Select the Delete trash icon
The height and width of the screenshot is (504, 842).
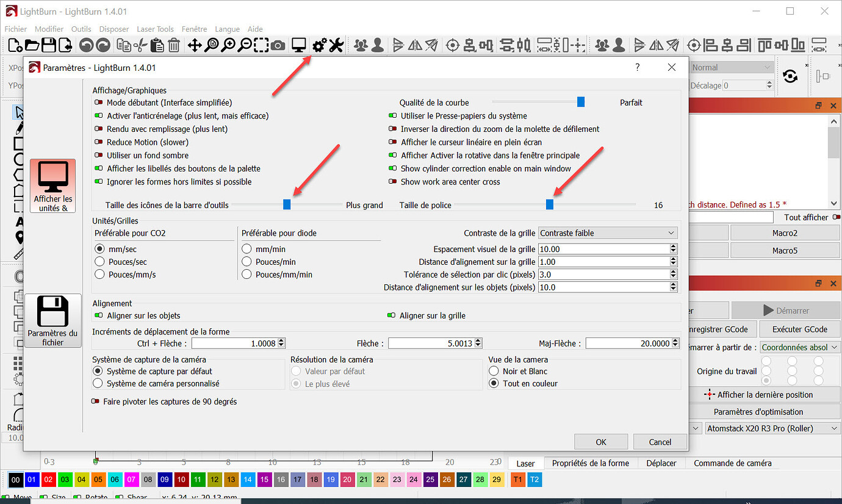(x=173, y=45)
